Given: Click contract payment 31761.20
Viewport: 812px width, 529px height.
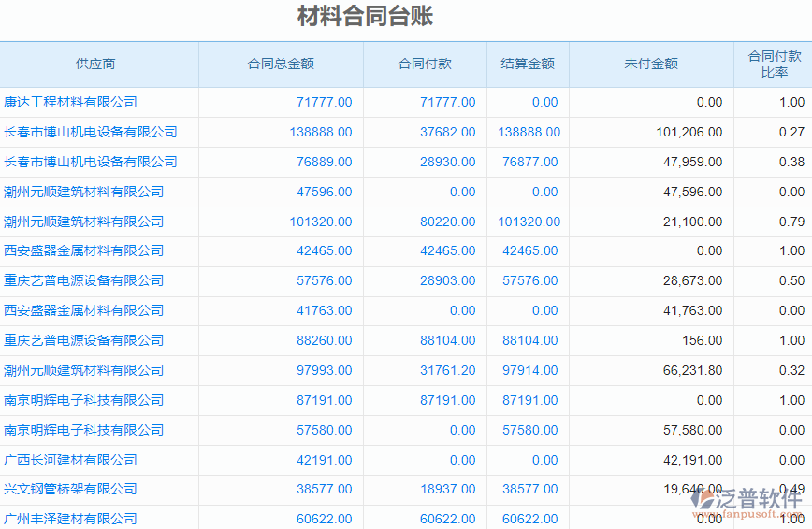Looking at the screenshot, I should click(x=447, y=371).
